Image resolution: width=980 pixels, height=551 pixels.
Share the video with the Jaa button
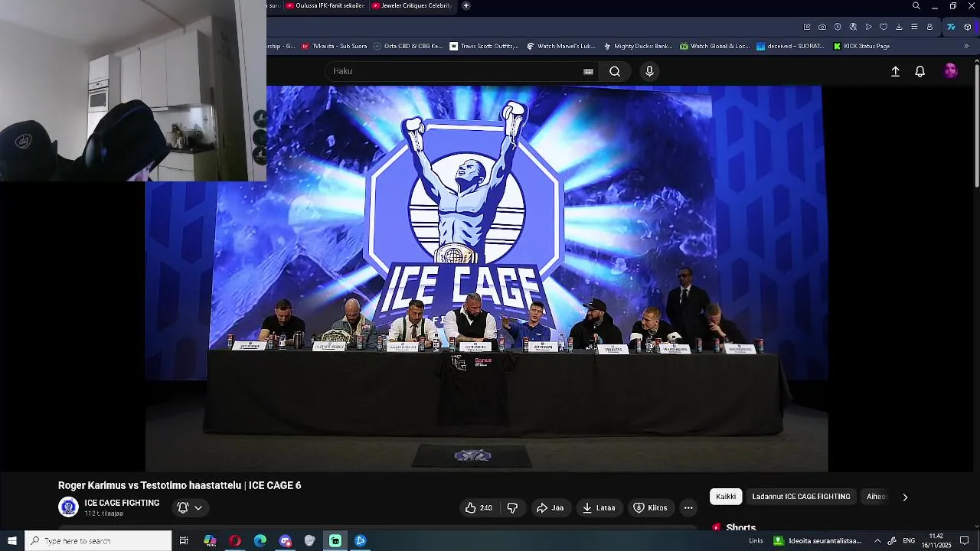click(550, 507)
